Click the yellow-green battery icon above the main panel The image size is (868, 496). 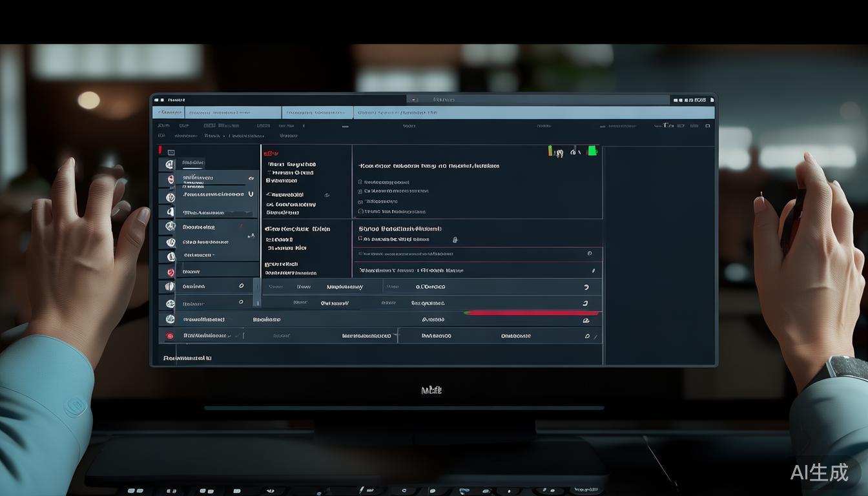tap(550, 151)
